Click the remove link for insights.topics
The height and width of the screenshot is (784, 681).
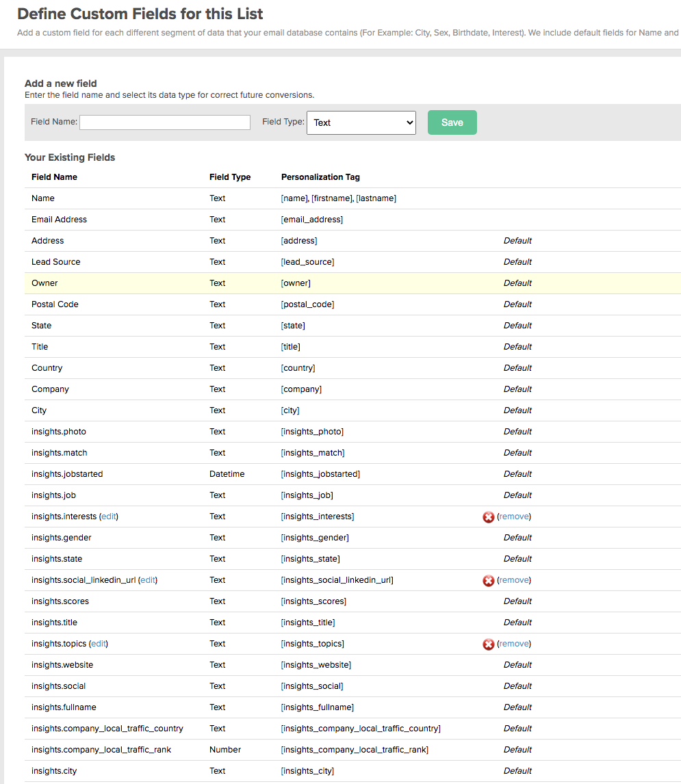[513, 644]
